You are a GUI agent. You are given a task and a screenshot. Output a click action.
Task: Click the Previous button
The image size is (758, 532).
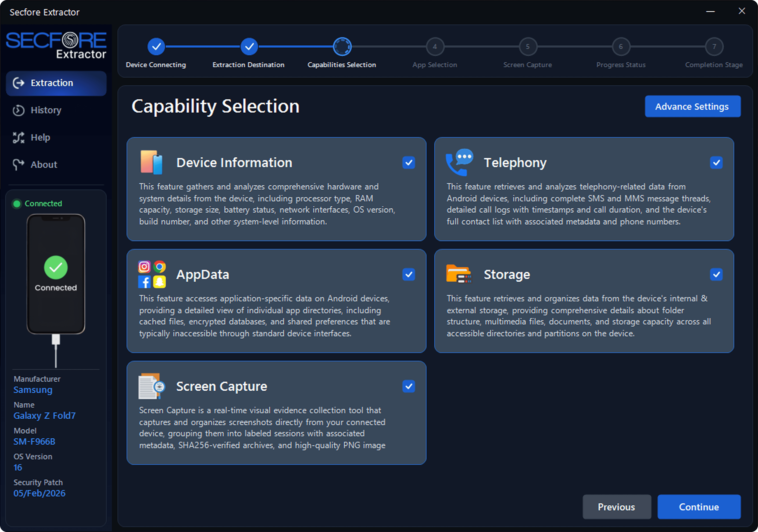tap(616, 507)
